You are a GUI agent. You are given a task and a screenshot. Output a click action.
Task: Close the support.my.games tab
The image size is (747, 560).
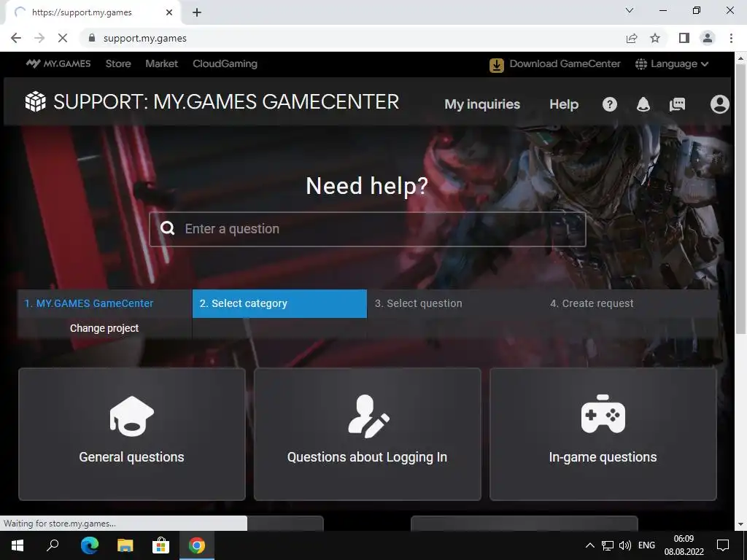click(x=169, y=12)
